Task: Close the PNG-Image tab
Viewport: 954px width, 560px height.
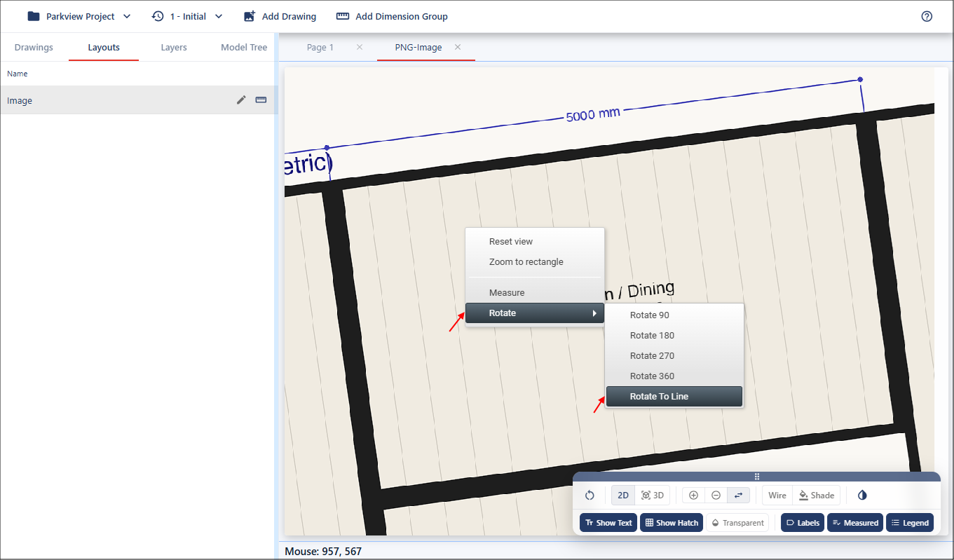Action: (458, 47)
